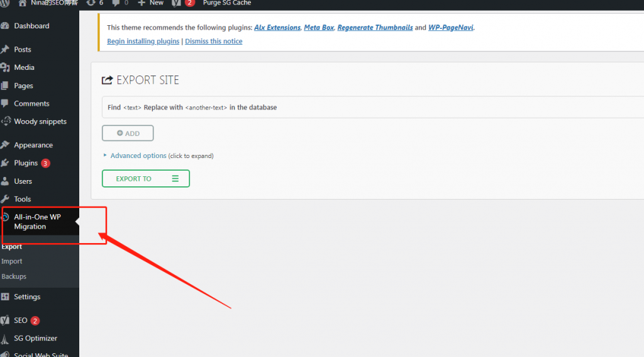
Task: Open the comments bubble in admin bar
Action: coord(116,3)
